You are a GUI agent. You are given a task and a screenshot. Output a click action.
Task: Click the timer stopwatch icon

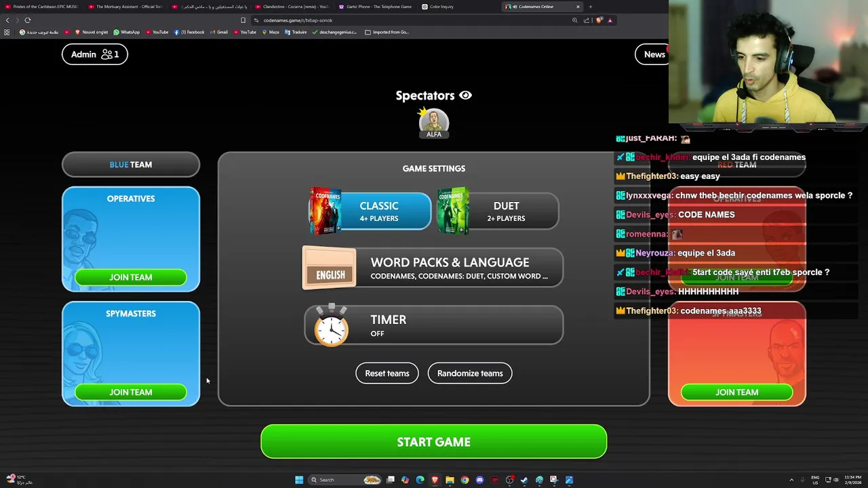(x=332, y=325)
